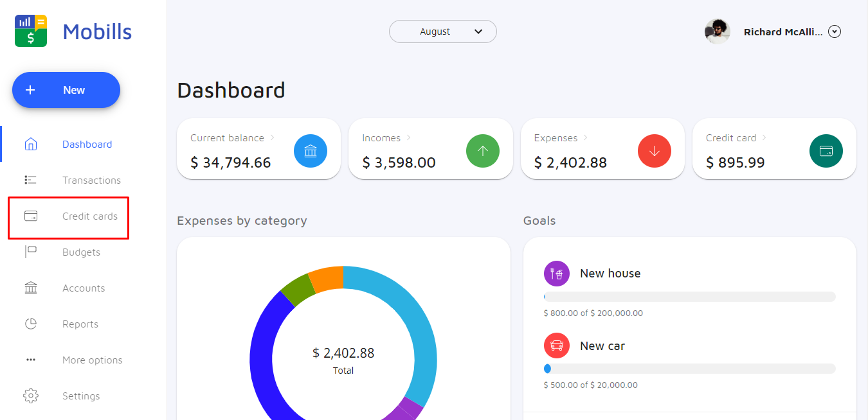Click "$ 800.00 of $ 200,000.00" text
The image size is (868, 420).
coord(593,313)
